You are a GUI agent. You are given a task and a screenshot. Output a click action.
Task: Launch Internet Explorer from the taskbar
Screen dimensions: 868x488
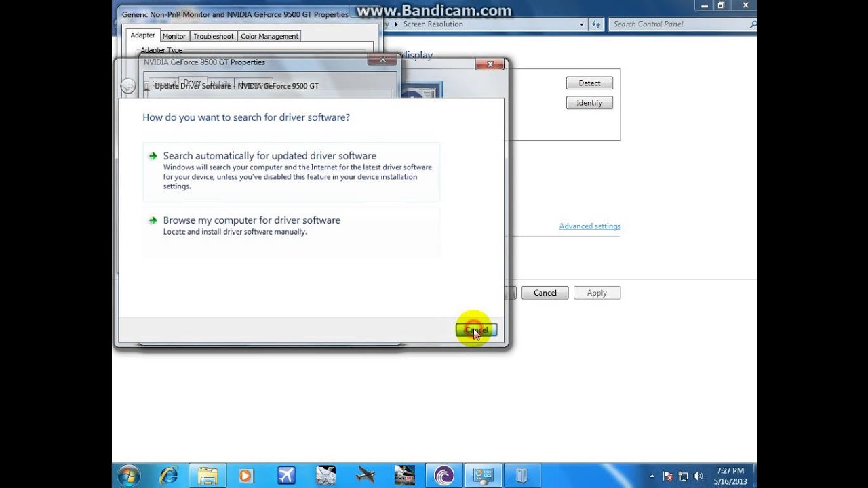[167, 475]
